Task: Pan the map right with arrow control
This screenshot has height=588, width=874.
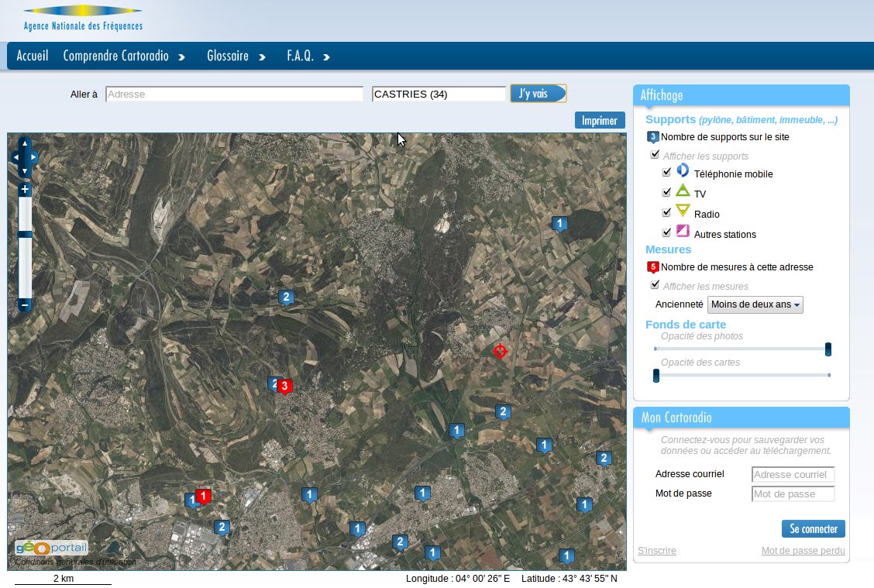Action: coord(33,157)
